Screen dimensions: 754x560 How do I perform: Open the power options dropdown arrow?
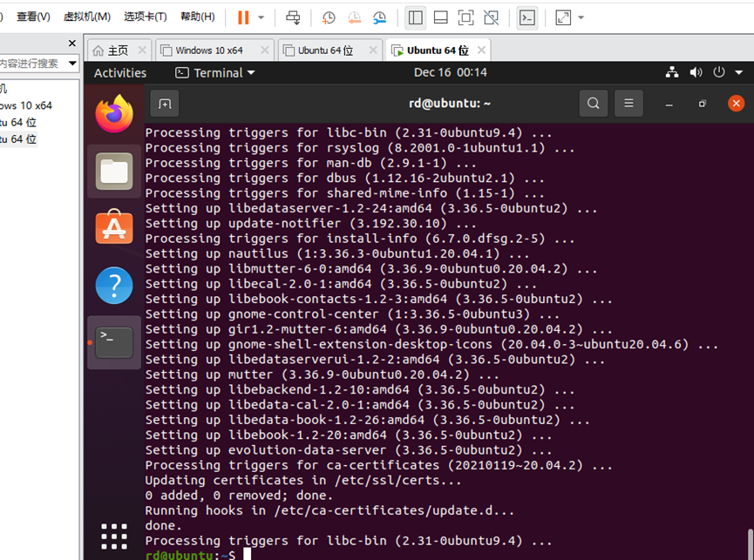point(262,17)
